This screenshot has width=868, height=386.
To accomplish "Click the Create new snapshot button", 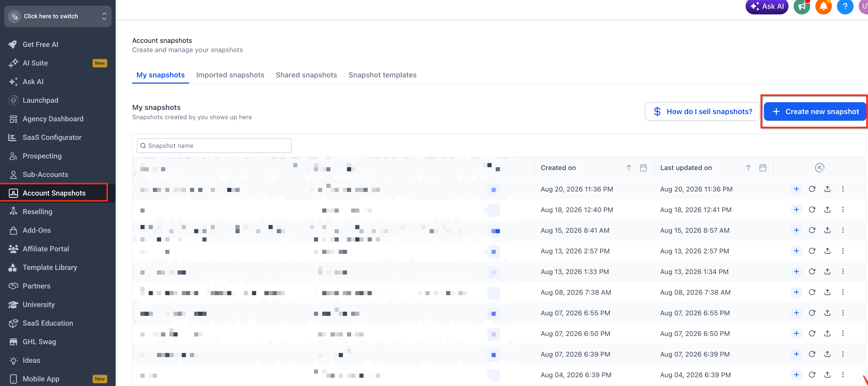I will point(815,111).
